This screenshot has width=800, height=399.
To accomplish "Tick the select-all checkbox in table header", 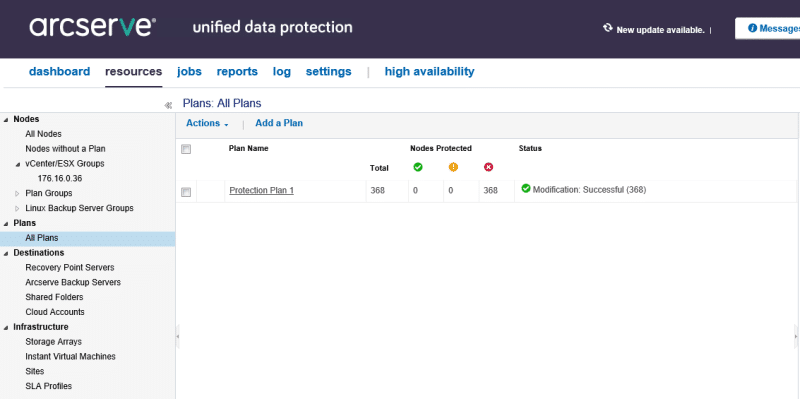I will pyautogui.click(x=186, y=149).
